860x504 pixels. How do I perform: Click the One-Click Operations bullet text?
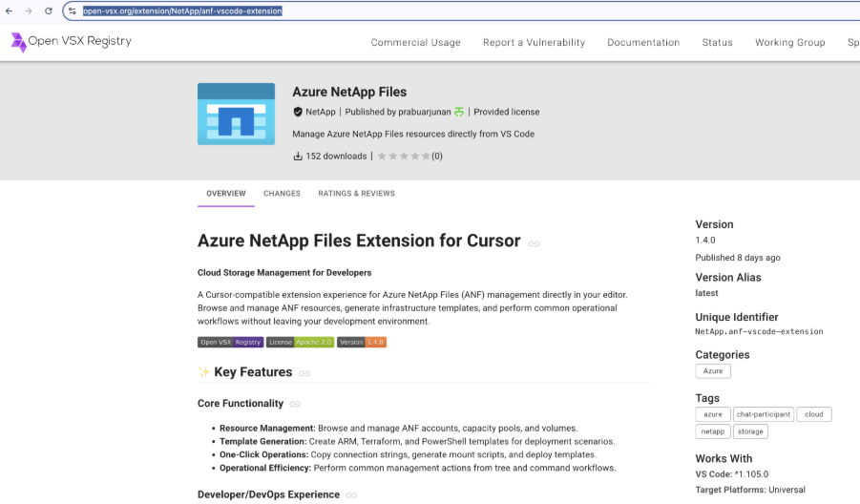coord(408,454)
